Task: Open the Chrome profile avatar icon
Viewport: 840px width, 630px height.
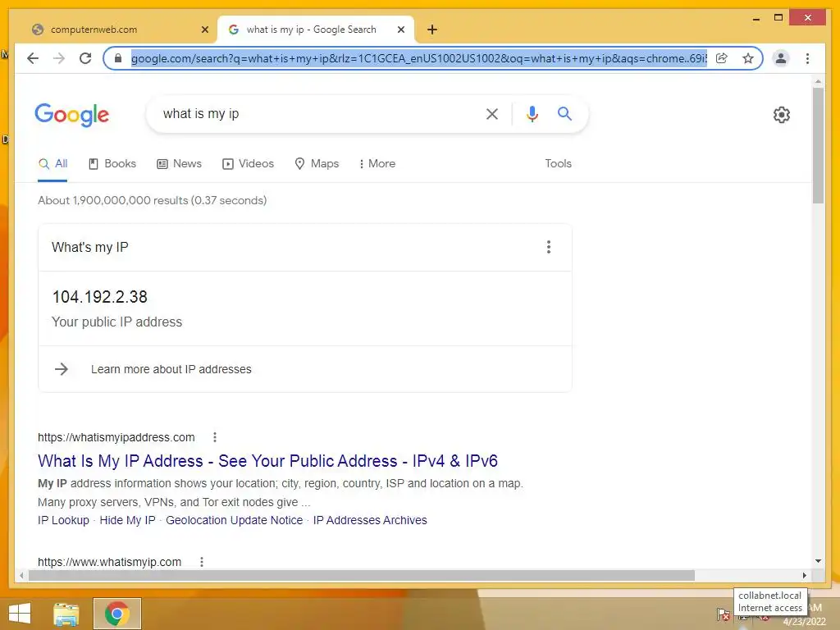Action: click(781, 58)
